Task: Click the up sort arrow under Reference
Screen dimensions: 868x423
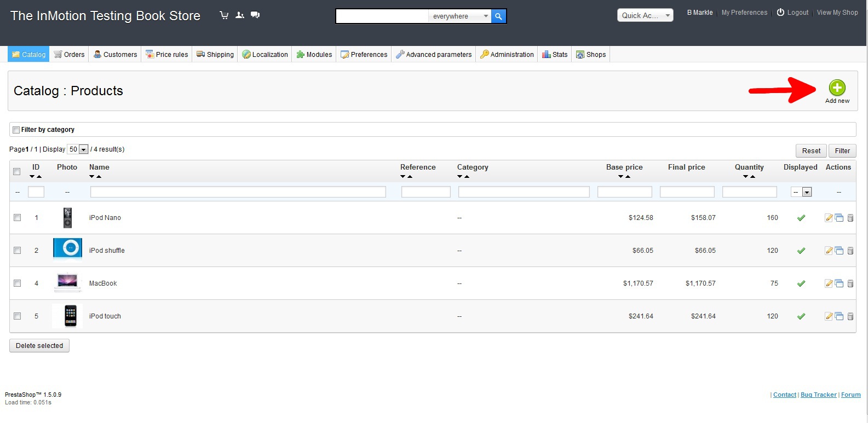Action: pos(410,177)
